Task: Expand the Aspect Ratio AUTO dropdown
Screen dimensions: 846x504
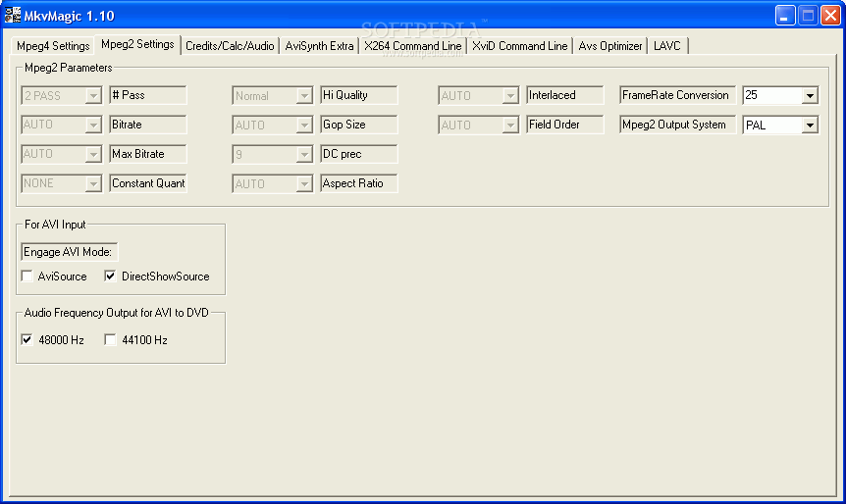Action: point(273,183)
